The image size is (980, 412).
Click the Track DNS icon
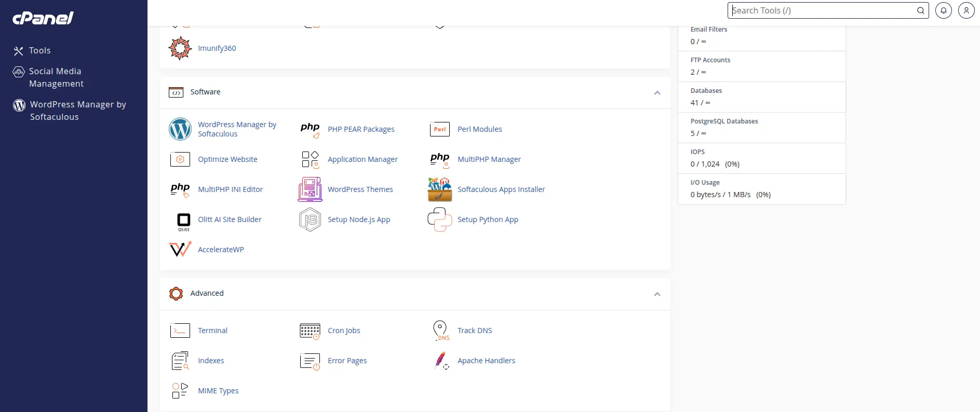(441, 331)
